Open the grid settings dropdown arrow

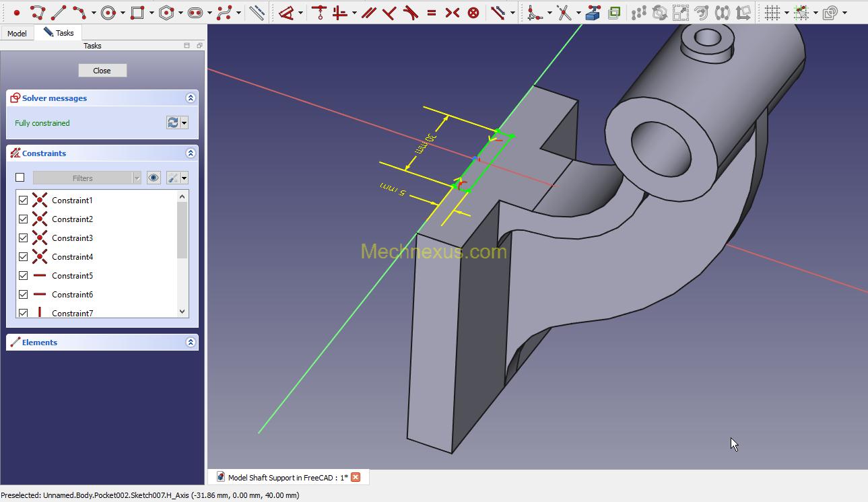(x=787, y=13)
